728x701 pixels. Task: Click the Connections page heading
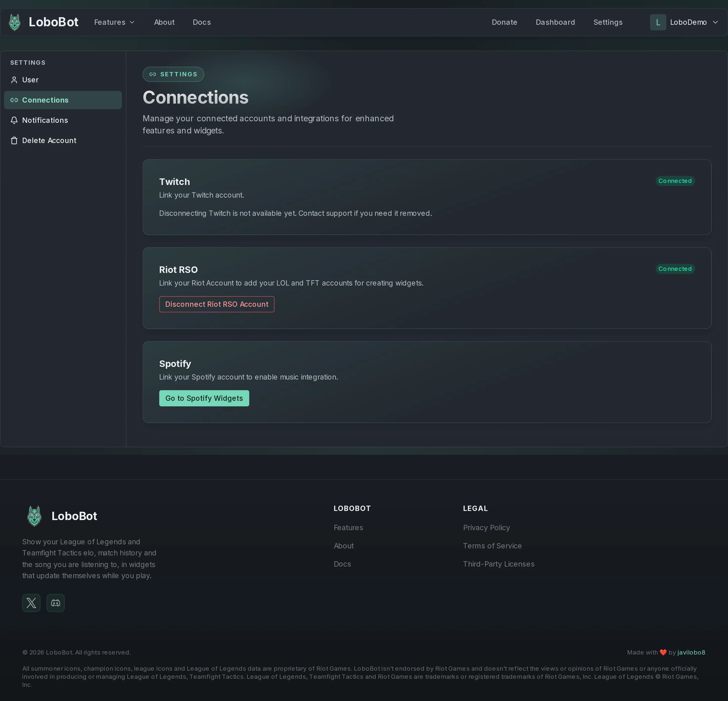point(195,98)
